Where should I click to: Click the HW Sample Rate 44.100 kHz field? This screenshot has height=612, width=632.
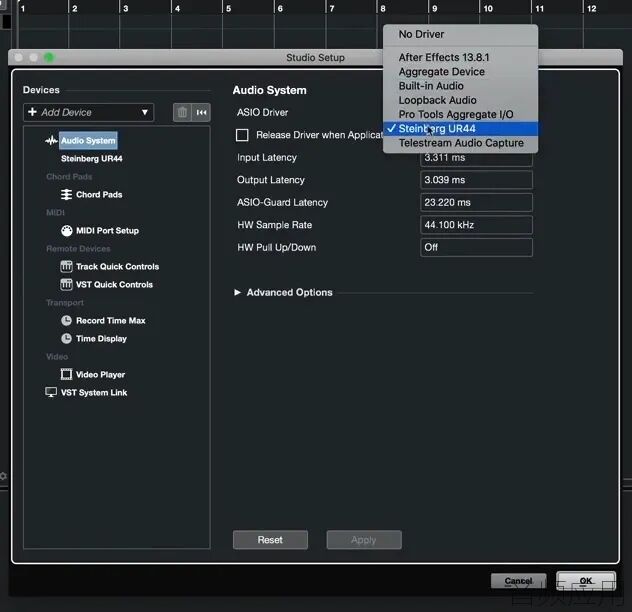point(476,225)
